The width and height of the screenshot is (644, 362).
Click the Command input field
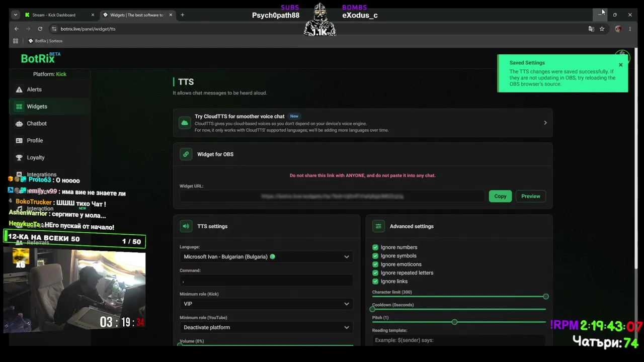(266, 281)
